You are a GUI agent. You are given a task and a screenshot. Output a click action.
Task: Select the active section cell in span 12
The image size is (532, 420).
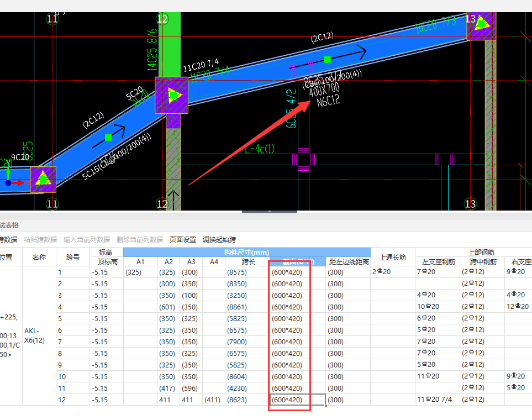tap(298, 400)
